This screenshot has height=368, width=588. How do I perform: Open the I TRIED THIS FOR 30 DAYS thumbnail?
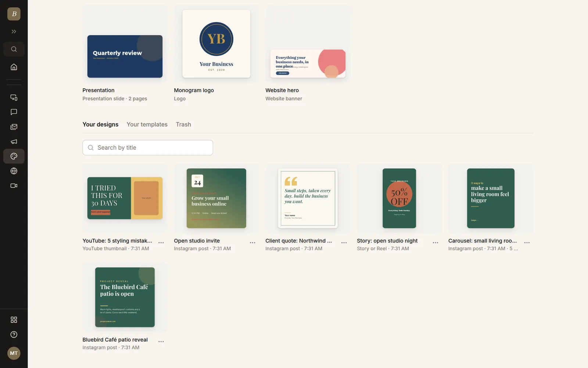pyautogui.click(x=125, y=198)
